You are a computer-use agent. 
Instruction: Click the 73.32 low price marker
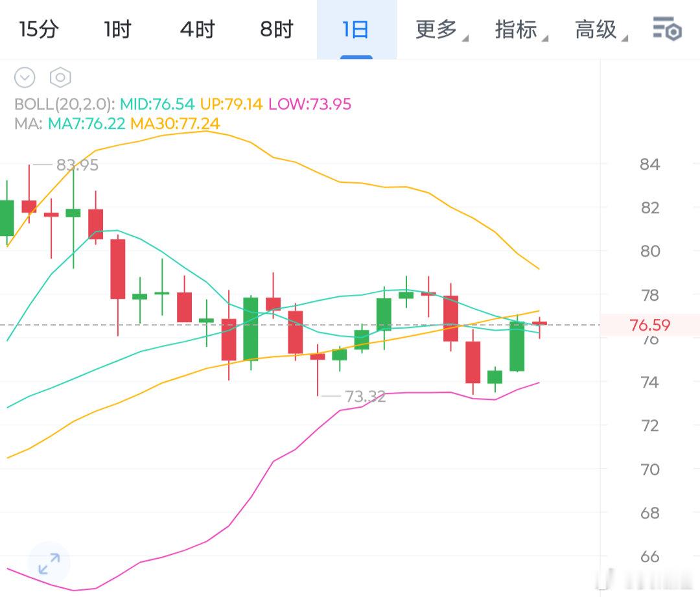click(365, 396)
